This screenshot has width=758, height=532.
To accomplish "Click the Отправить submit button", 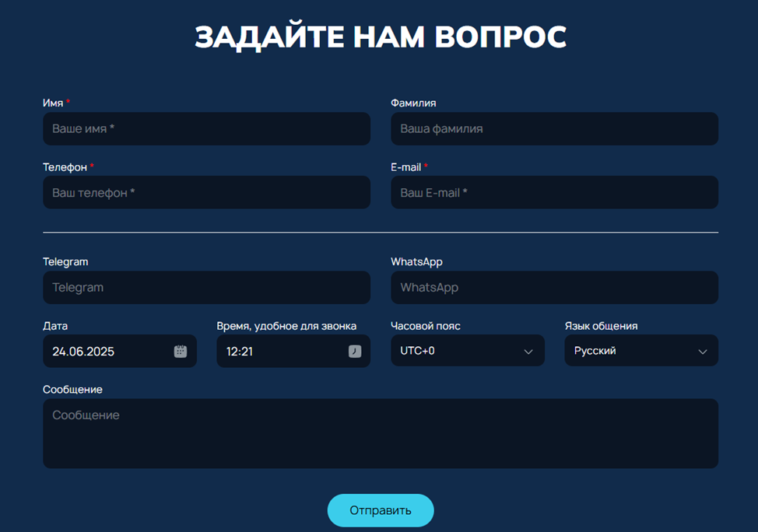I will 380,510.
